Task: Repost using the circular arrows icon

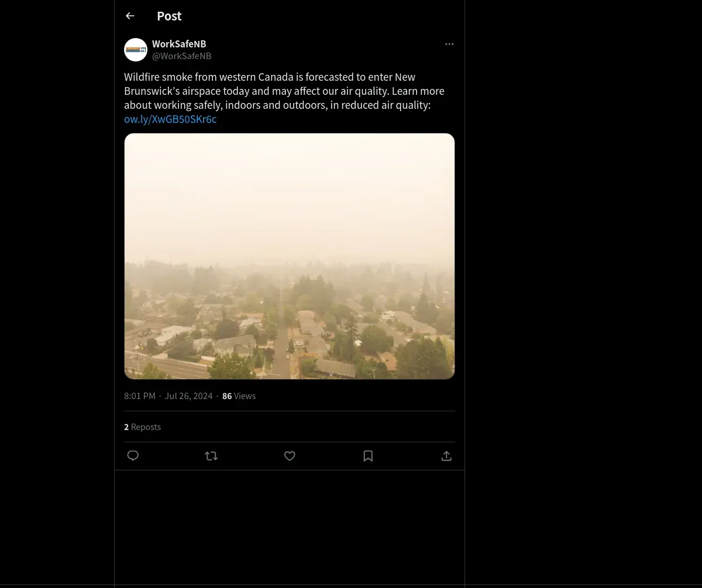Action: coord(211,456)
